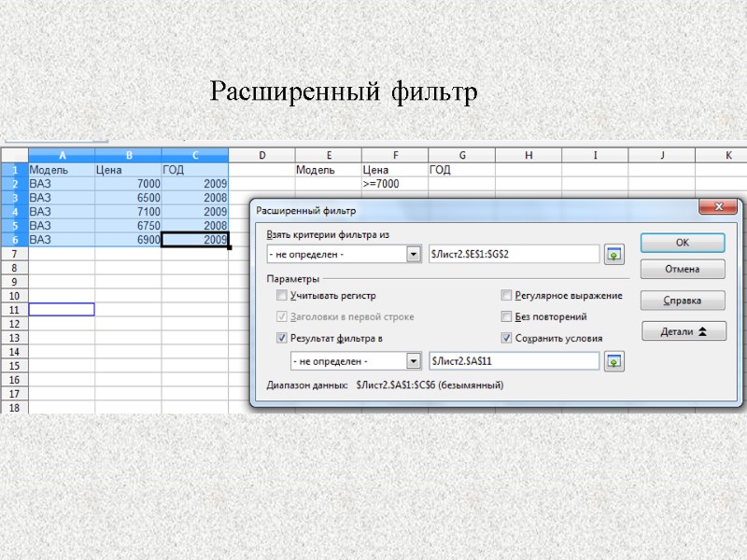
Task: Select column header A
Action: coord(63,155)
